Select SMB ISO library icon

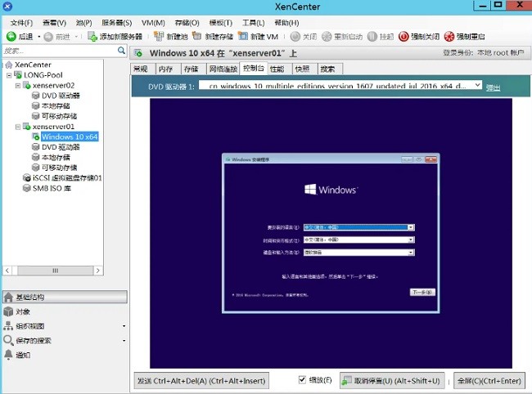27,188
